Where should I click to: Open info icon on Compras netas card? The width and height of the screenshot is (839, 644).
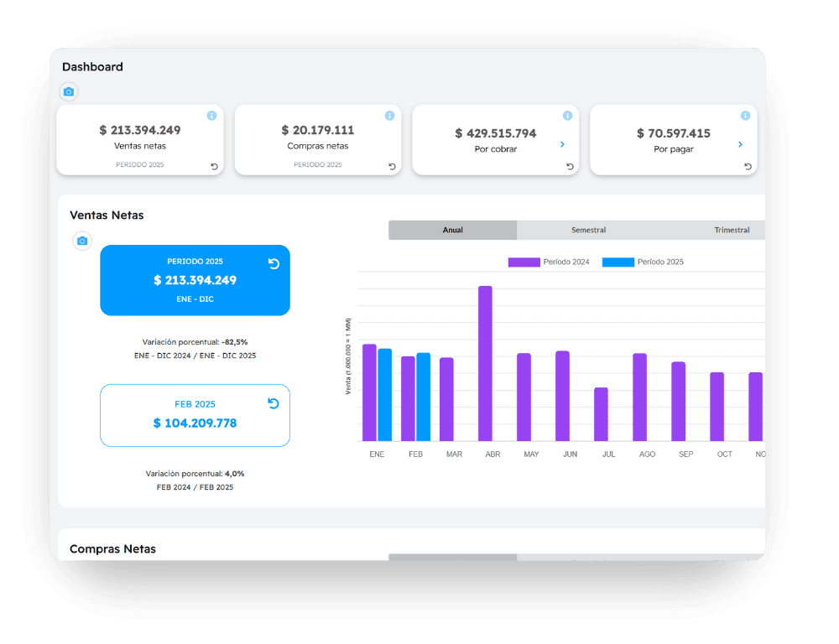tap(389, 116)
